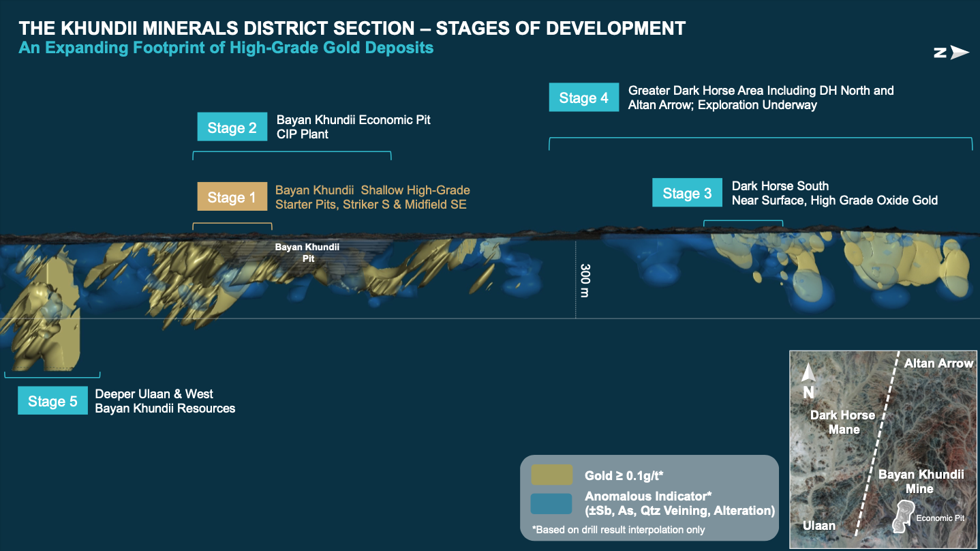Click the Stage 5 label box
Image resolution: width=980 pixels, height=551 pixels.
[52, 401]
